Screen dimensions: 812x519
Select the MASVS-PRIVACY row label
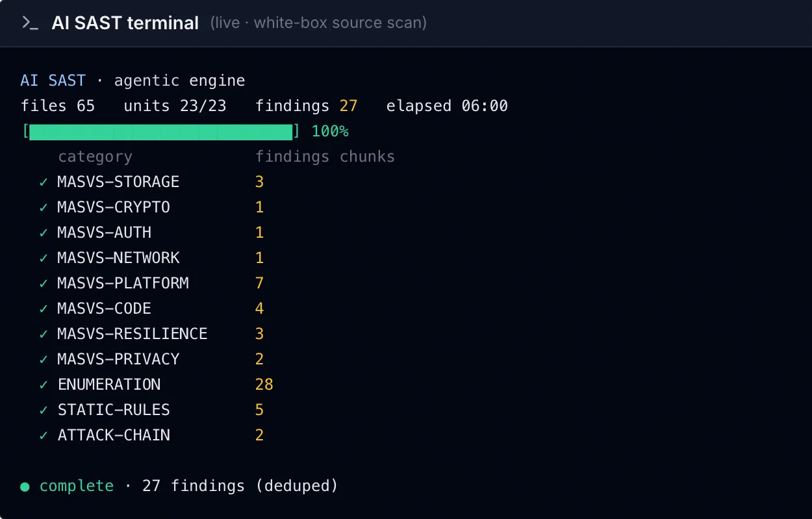click(118, 359)
